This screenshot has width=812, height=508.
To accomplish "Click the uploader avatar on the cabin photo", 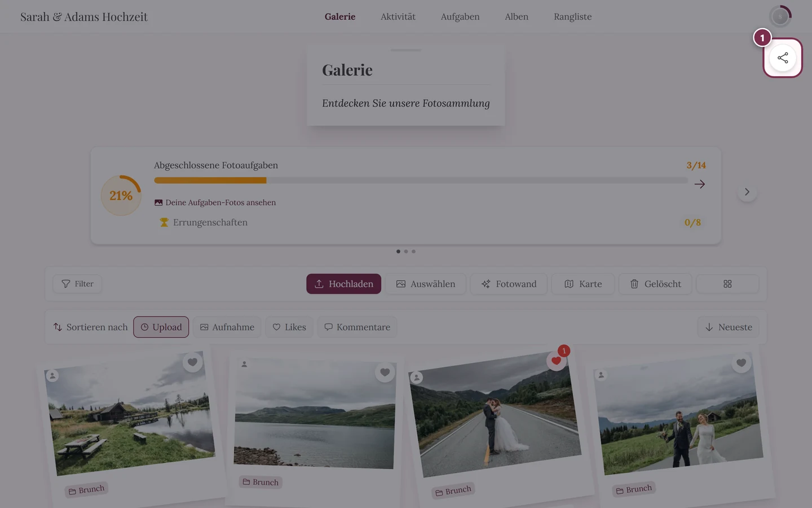I will click(52, 375).
